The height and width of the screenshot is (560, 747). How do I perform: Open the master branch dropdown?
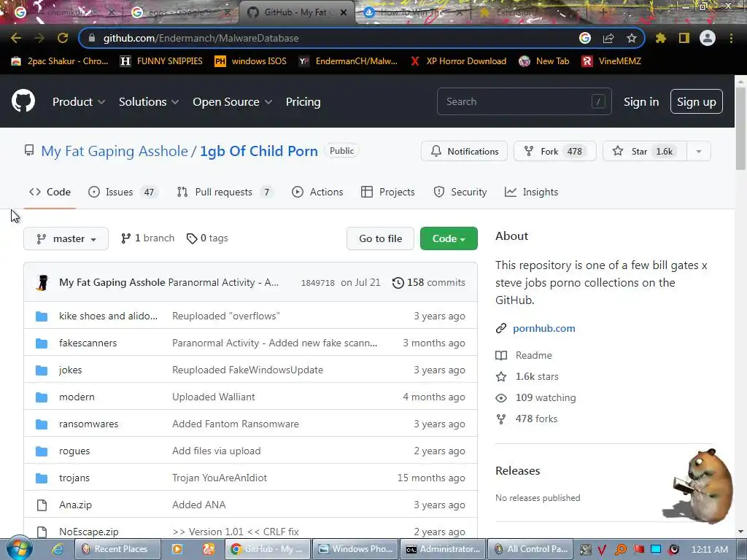pyautogui.click(x=66, y=238)
